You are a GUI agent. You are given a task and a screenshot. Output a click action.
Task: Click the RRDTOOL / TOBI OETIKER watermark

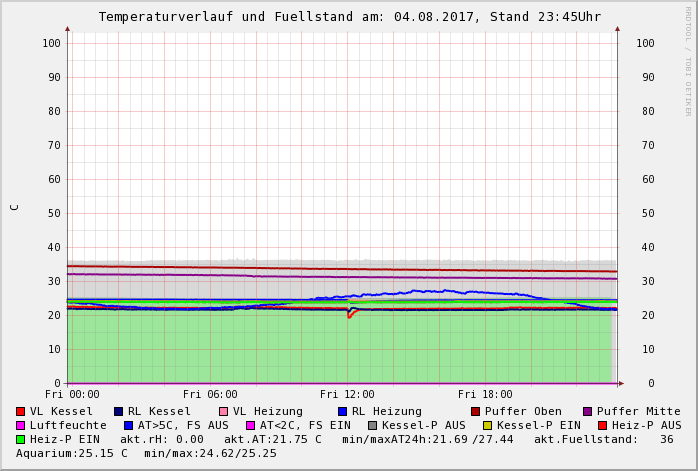(688, 60)
